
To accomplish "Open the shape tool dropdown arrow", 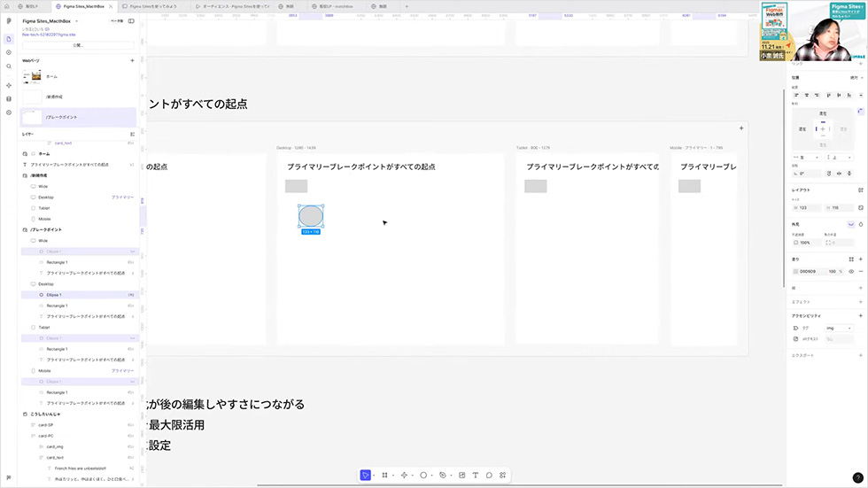I will tap(432, 476).
